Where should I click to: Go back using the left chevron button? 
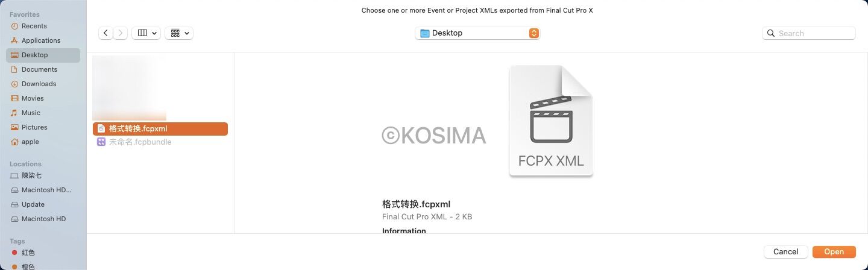coord(106,33)
